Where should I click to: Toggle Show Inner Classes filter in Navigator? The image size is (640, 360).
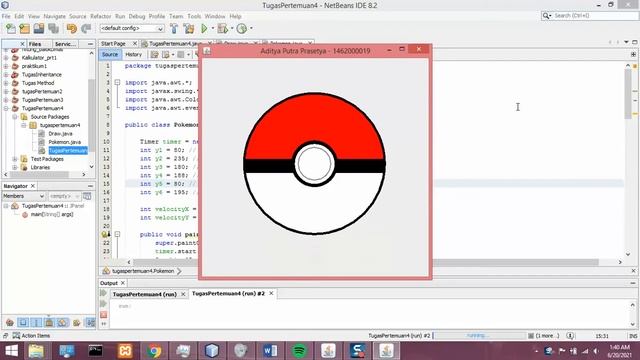click(62, 323)
